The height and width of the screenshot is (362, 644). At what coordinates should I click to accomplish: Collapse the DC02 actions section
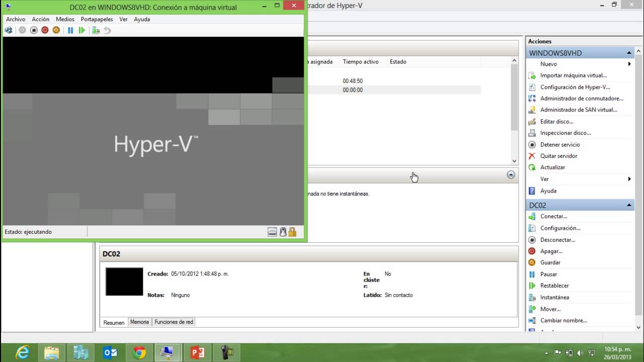pos(629,205)
